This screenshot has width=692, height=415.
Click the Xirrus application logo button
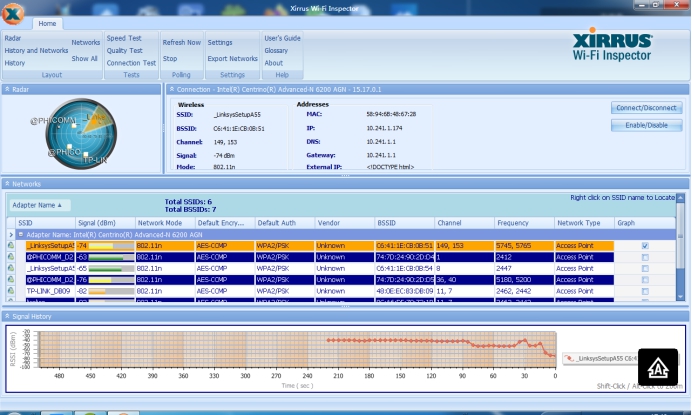point(14,14)
